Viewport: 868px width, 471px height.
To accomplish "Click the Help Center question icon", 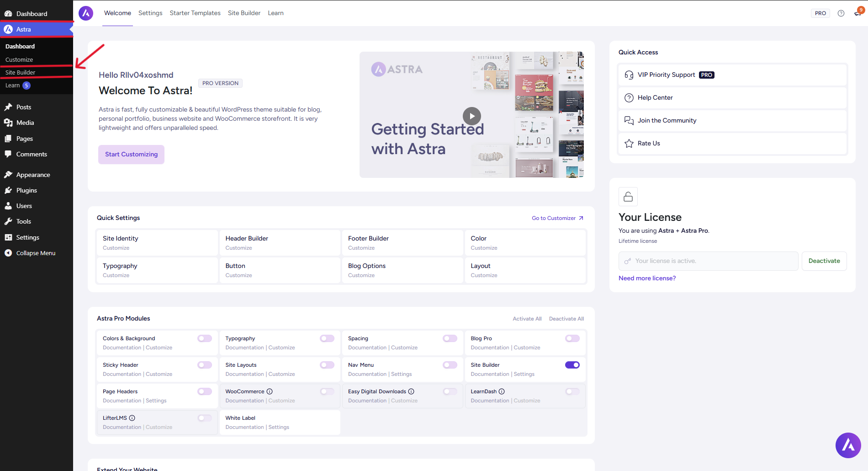I will coord(629,98).
